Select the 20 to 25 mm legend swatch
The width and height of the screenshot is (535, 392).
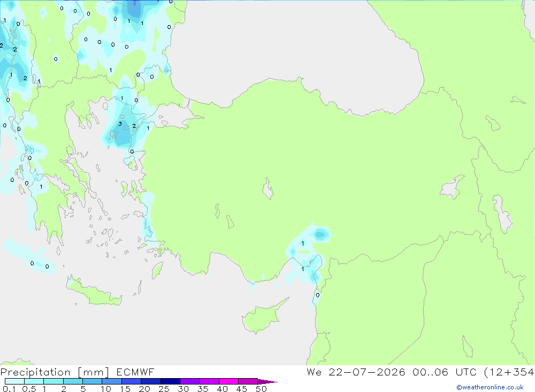[150, 381]
